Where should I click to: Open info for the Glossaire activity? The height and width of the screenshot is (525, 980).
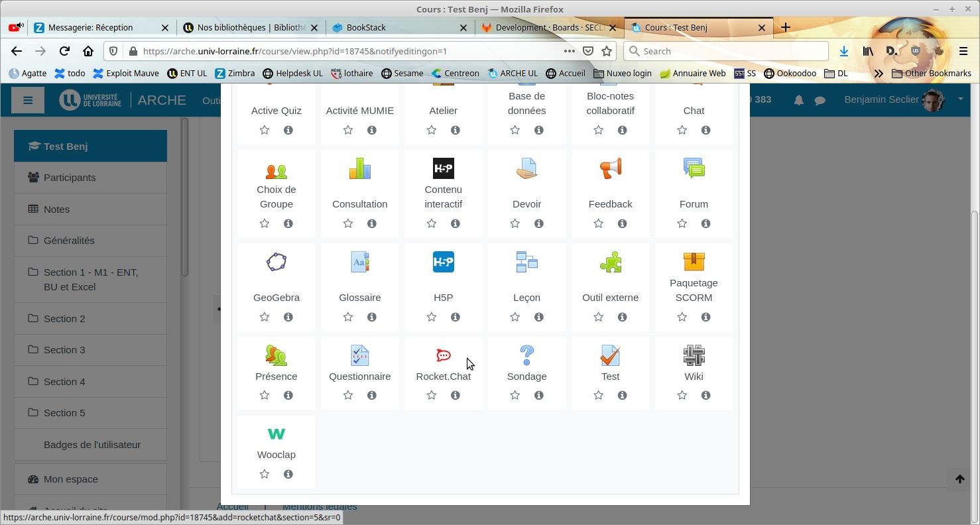372,318
